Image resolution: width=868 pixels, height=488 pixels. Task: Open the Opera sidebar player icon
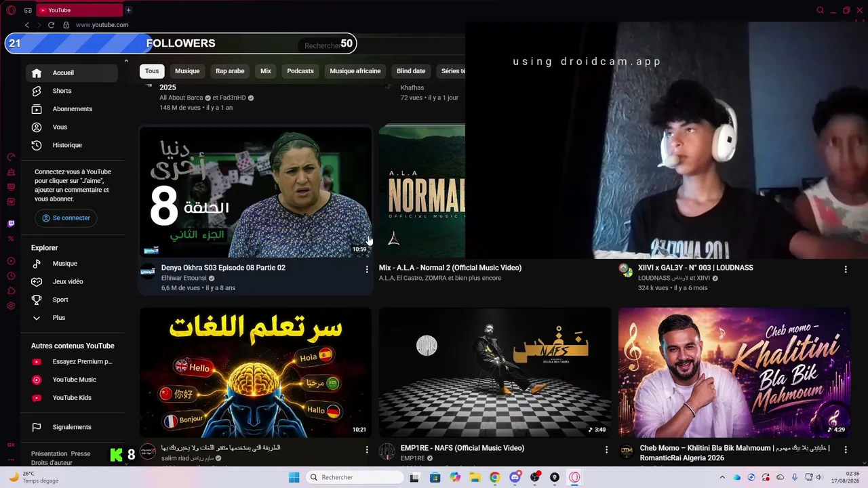[11, 261]
